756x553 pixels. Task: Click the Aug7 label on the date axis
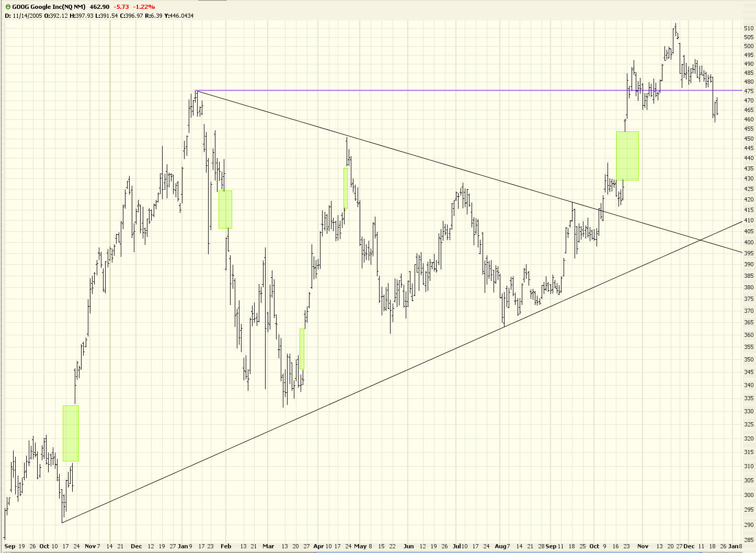coord(502,546)
